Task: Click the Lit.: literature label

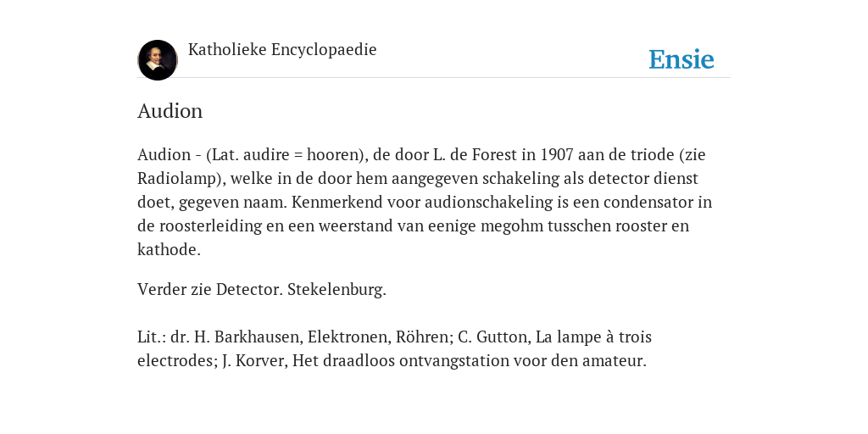Action: pos(152,337)
